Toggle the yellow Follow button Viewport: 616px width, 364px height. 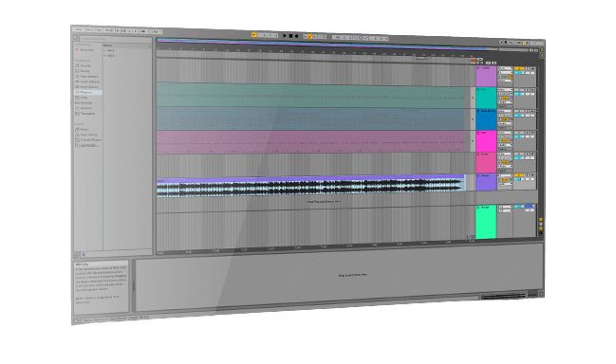pos(253,35)
